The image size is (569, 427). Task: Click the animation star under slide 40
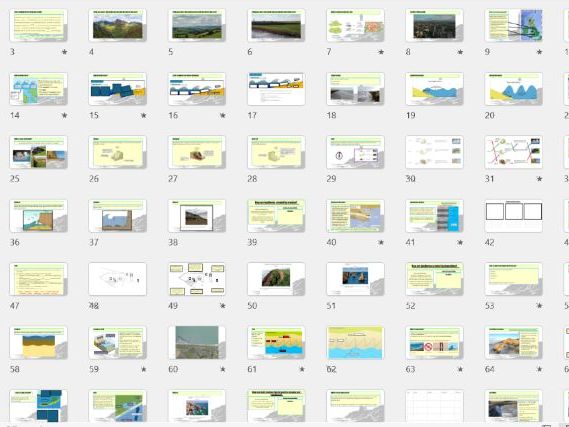click(381, 242)
